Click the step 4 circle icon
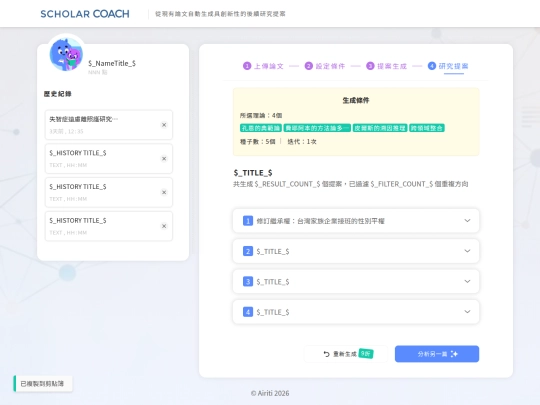Viewport: 540px width, 405px height. pos(432,66)
